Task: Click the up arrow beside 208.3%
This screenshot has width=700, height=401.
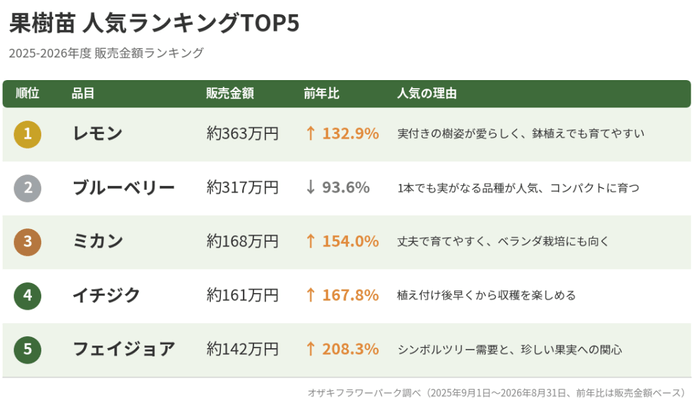Action: [x=311, y=349]
